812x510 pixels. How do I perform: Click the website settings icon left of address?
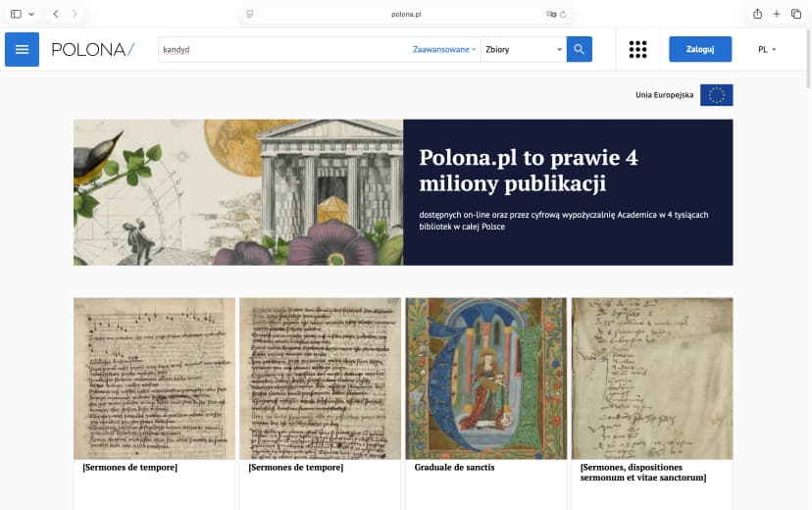pos(250,14)
